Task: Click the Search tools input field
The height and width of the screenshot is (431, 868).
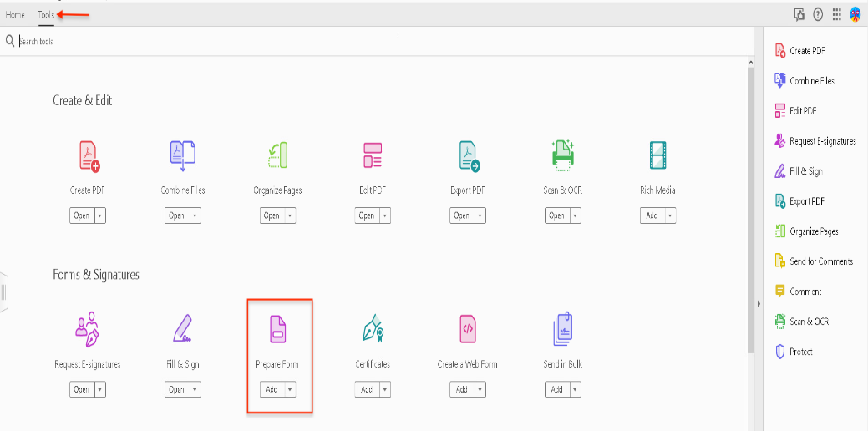Action: [x=167, y=41]
